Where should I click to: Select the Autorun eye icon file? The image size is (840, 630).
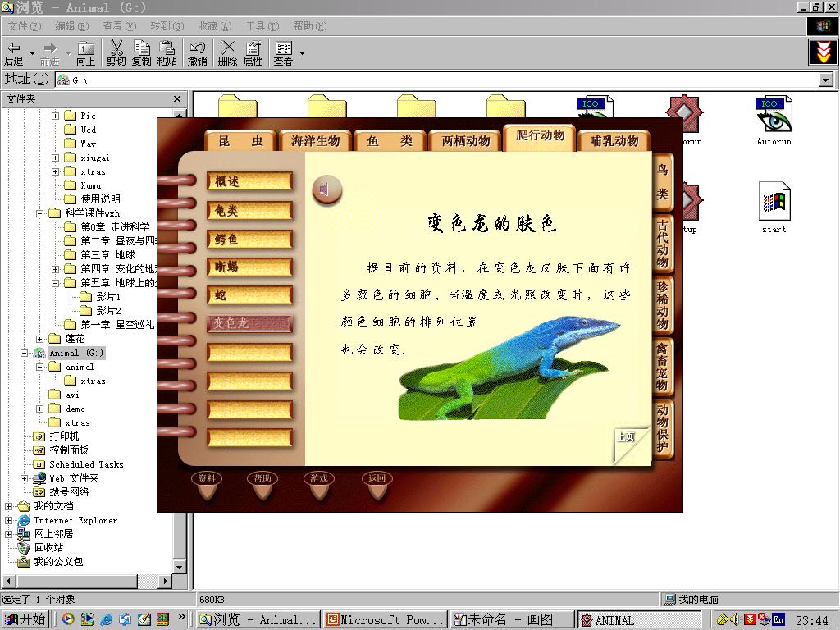774,116
